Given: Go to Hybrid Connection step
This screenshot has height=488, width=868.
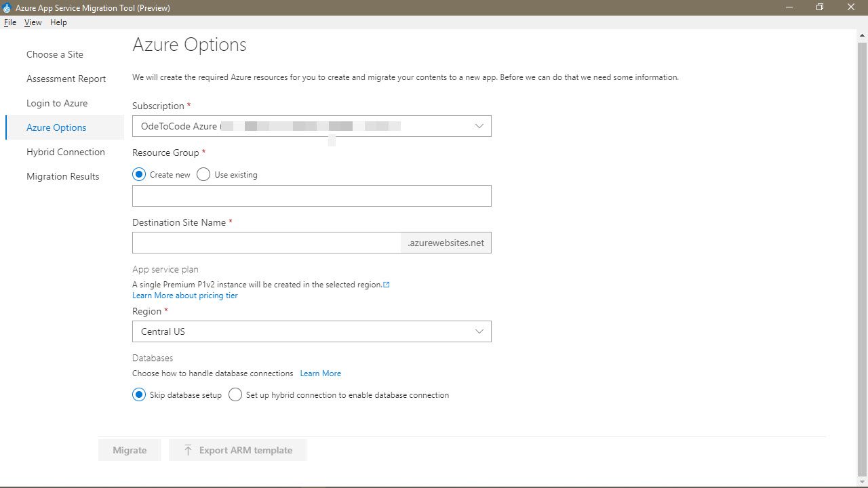Looking at the screenshot, I should (x=66, y=152).
